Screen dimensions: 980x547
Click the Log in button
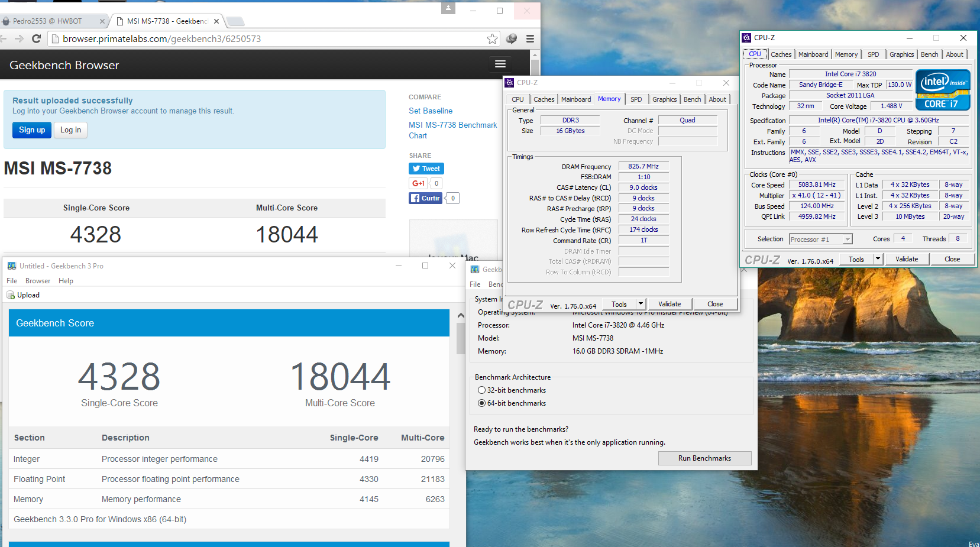tap(70, 130)
